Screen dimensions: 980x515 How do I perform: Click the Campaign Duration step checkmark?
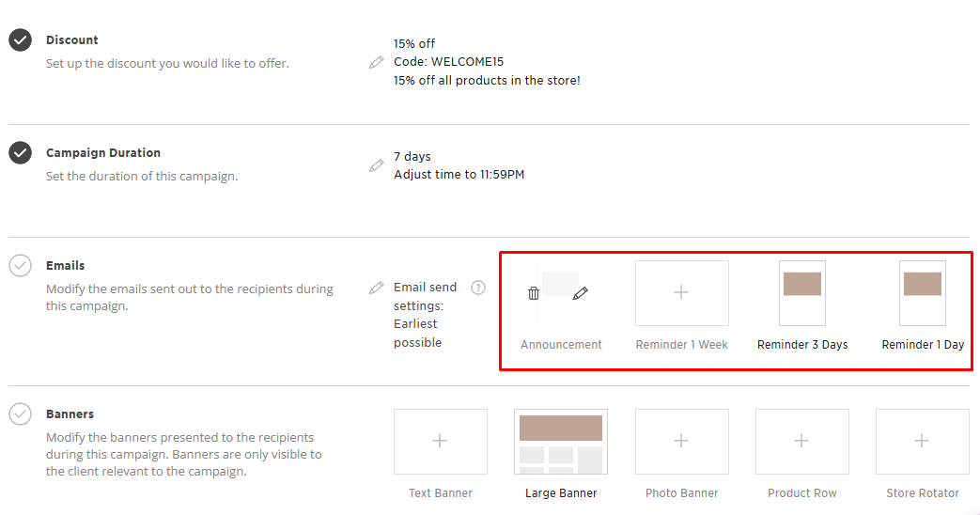[21, 152]
